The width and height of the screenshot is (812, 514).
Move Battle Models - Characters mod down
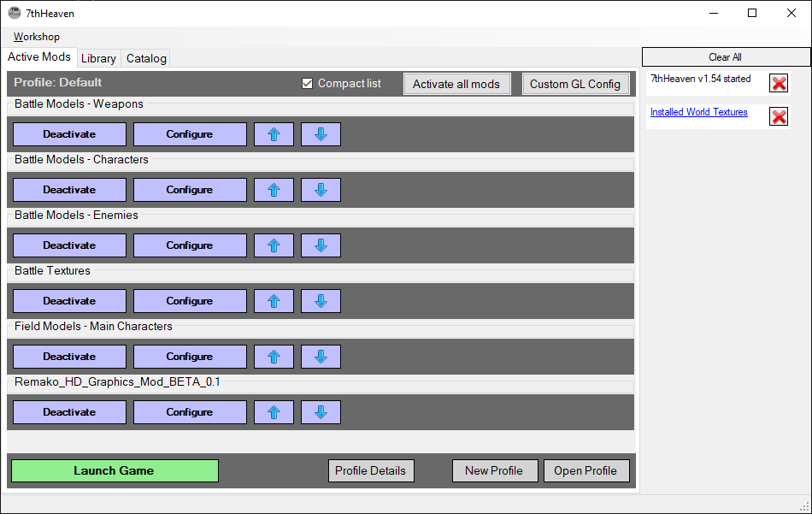point(321,190)
